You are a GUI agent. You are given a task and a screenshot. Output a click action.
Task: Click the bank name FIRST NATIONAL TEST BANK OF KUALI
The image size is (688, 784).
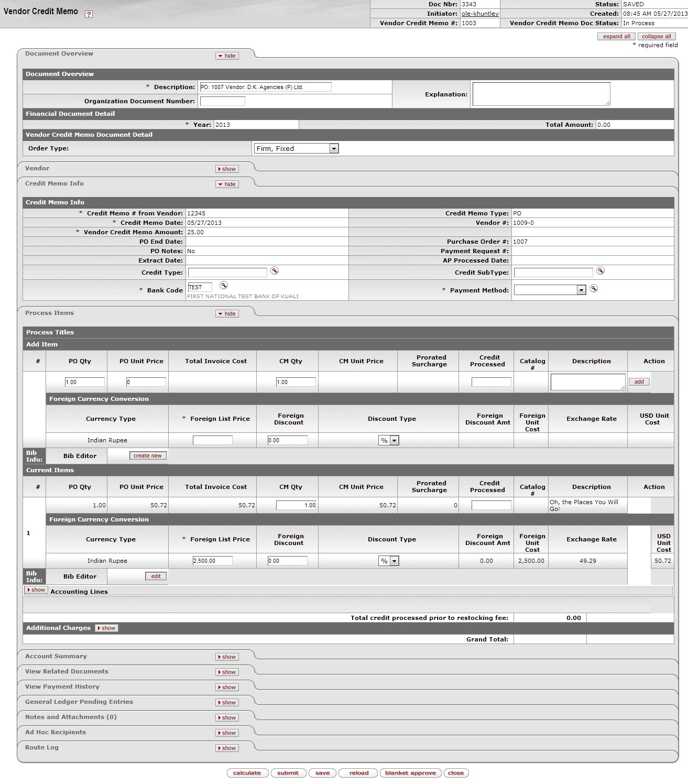tap(243, 296)
